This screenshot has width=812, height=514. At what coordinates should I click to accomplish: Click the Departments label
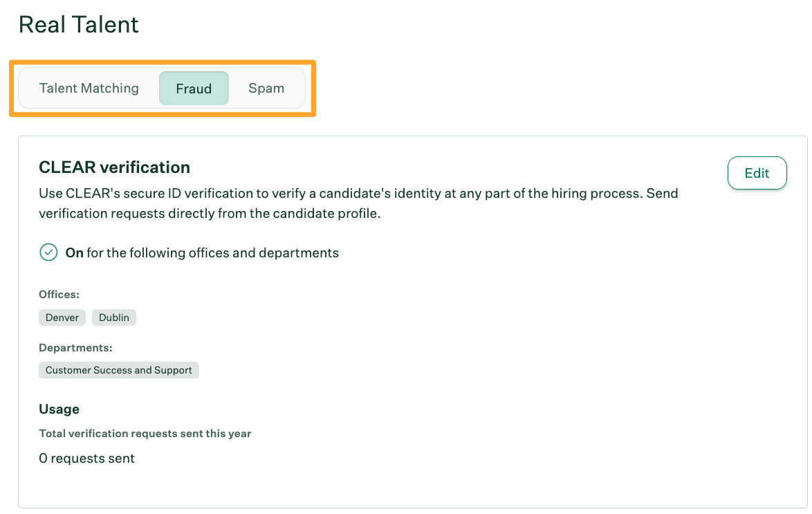pyautogui.click(x=75, y=347)
